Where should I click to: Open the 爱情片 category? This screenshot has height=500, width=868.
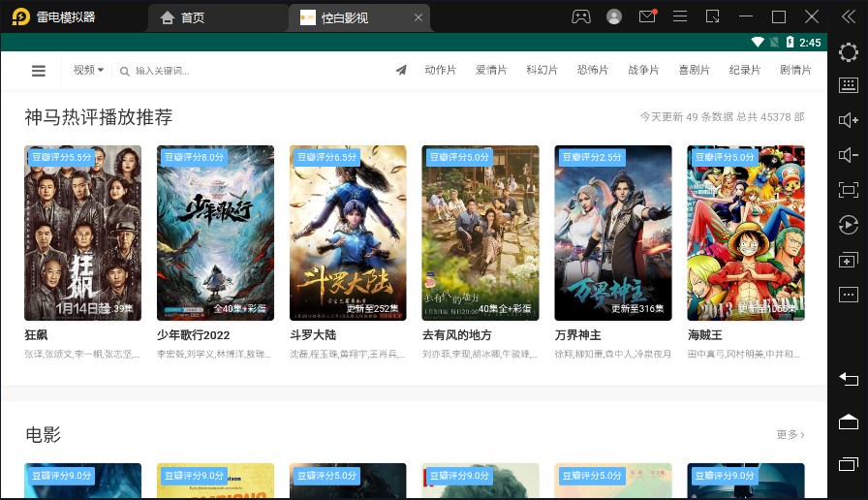point(491,70)
